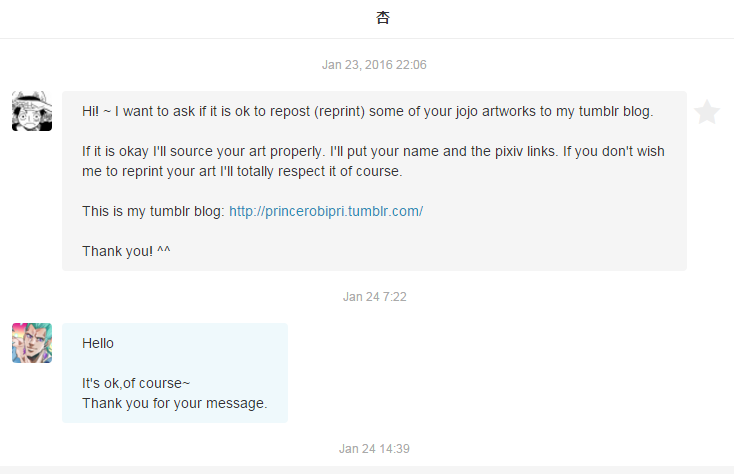Click the line "me to reprint your art"
Screen dimensions: 734x474
tap(242, 171)
